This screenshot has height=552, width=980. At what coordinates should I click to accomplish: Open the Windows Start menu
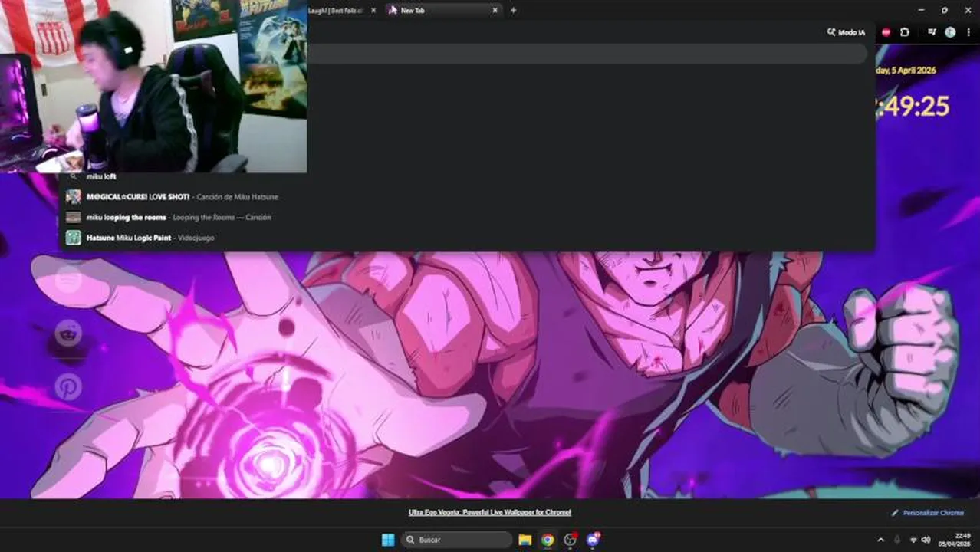(x=388, y=540)
